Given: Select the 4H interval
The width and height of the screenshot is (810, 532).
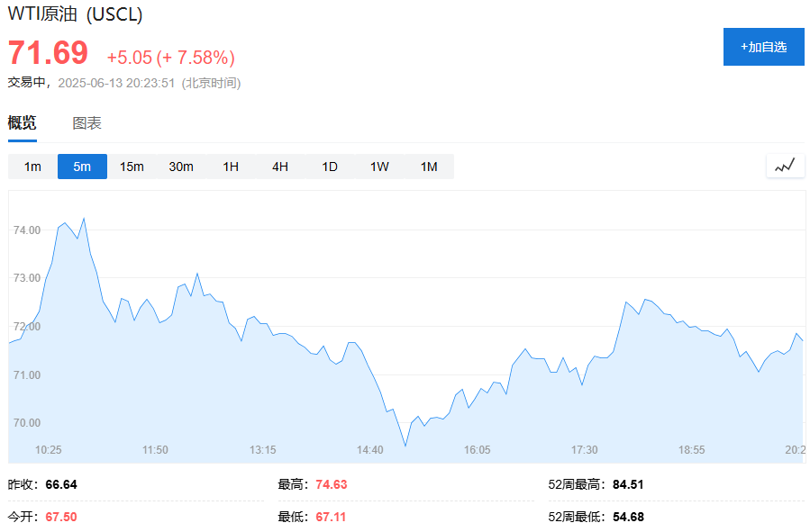Looking at the screenshot, I should 279,166.
